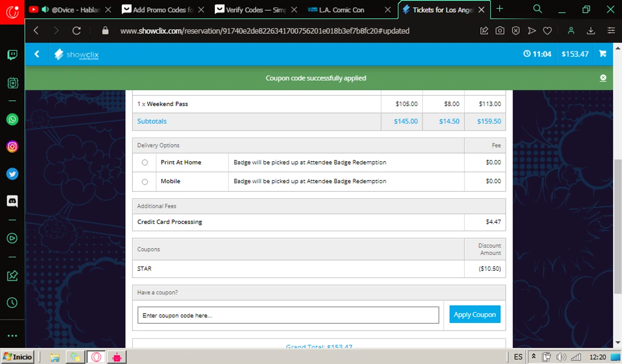Close the L.A. Comic Con tab

point(388,10)
